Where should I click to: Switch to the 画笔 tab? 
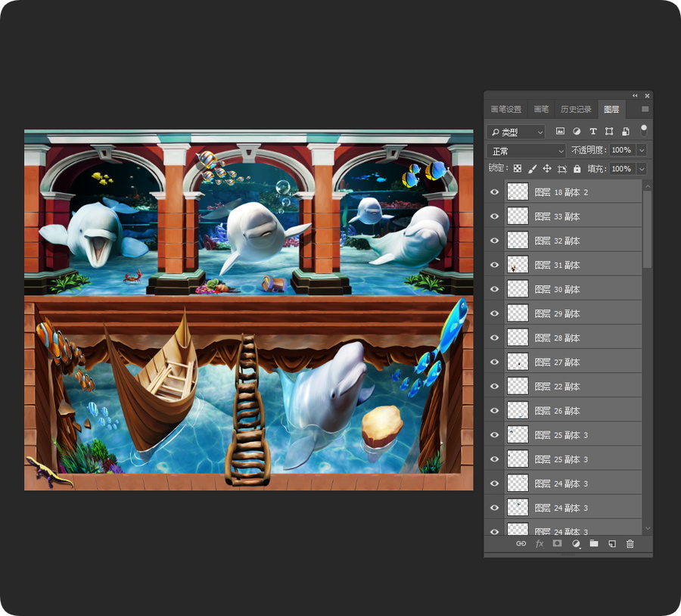tap(541, 109)
